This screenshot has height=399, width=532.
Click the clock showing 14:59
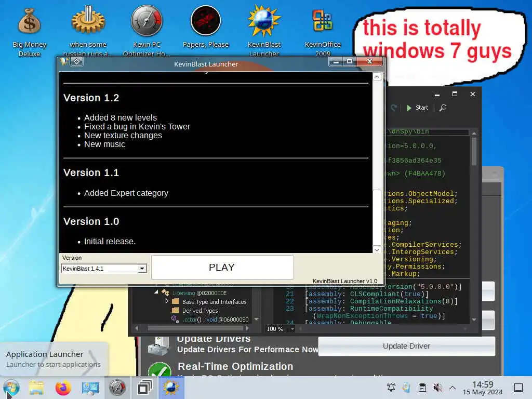pyautogui.click(x=483, y=388)
